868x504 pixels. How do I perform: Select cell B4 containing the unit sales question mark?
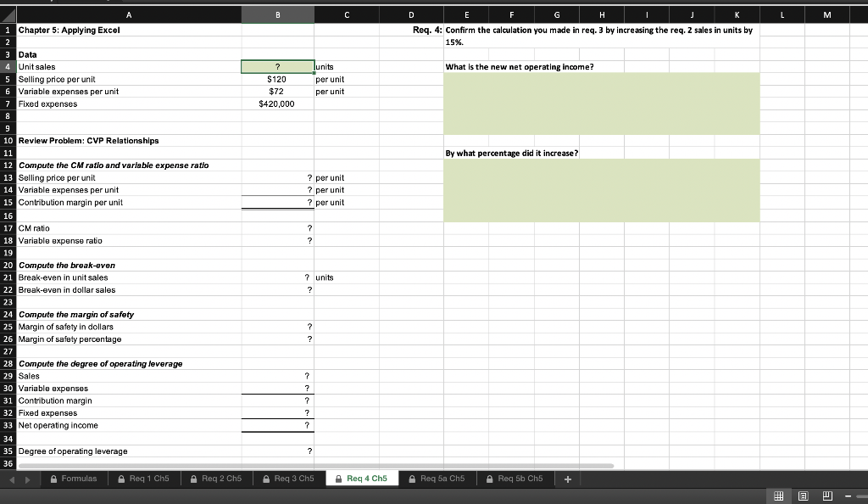[x=277, y=66]
